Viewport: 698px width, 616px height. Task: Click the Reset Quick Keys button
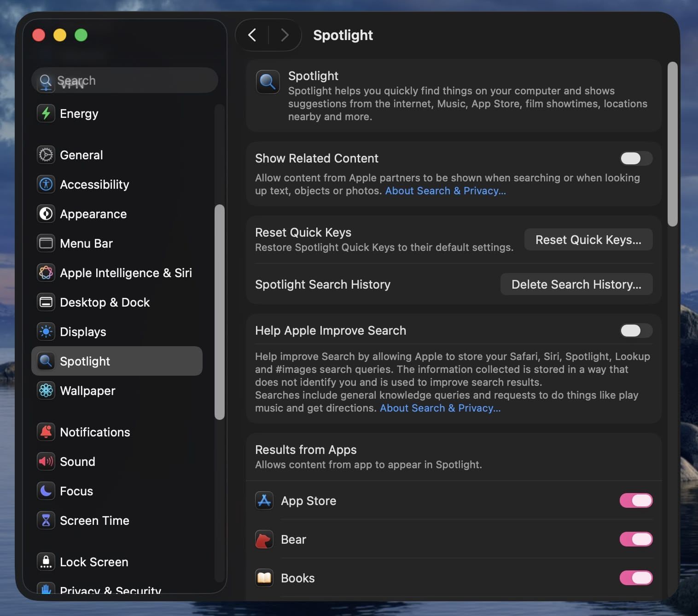click(588, 239)
